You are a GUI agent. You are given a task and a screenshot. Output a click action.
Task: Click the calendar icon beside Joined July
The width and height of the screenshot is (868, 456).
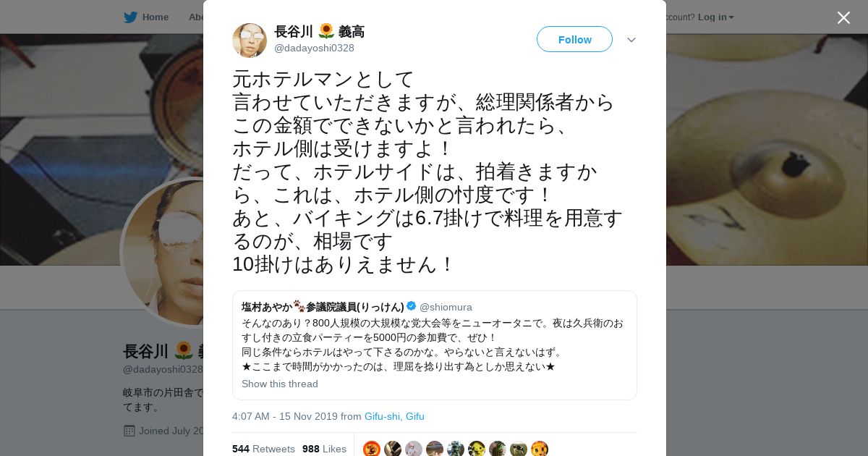tap(129, 431)
